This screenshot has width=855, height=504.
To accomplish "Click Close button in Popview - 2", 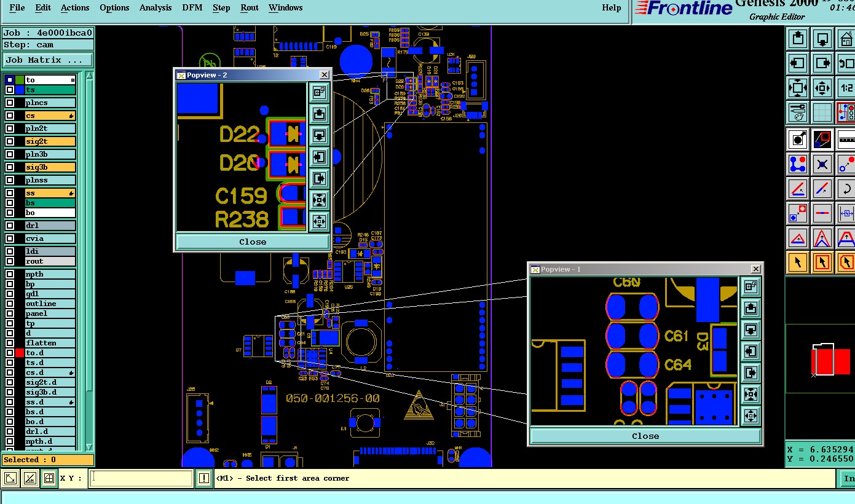I will pos(253,242).
